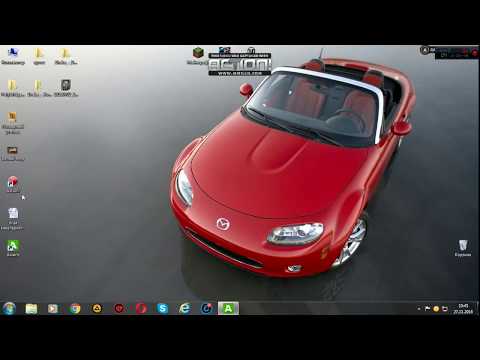
Task: Open the taskbar clock and date
Action: point(463,309)
